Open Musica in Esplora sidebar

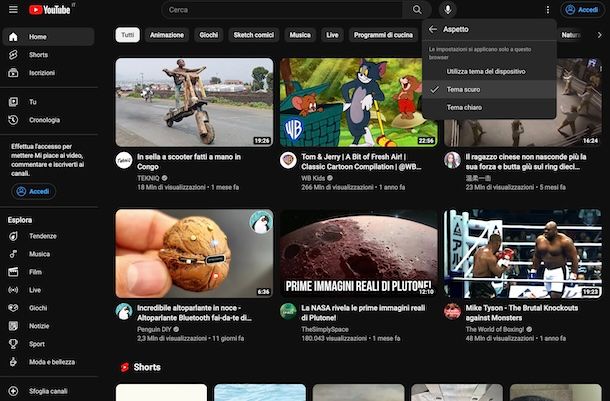click(48, 254)
